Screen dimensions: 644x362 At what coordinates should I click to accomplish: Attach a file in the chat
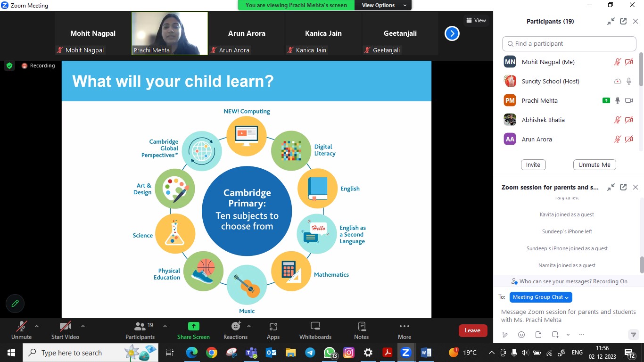[x=538, y=335]
